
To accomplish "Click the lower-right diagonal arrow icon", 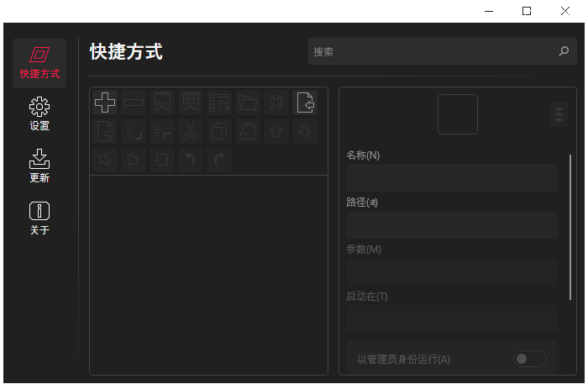I will pyautogui.click(x=134, y=160).
